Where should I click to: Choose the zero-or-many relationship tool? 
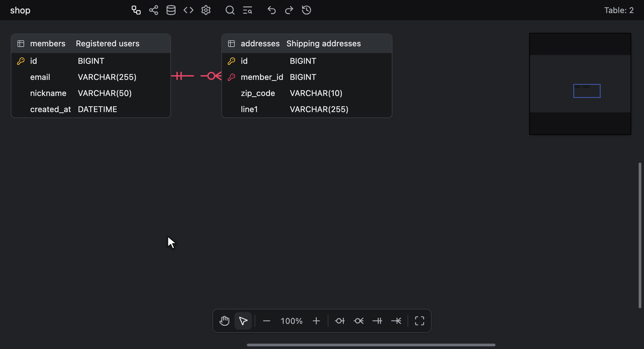[359, 321]
